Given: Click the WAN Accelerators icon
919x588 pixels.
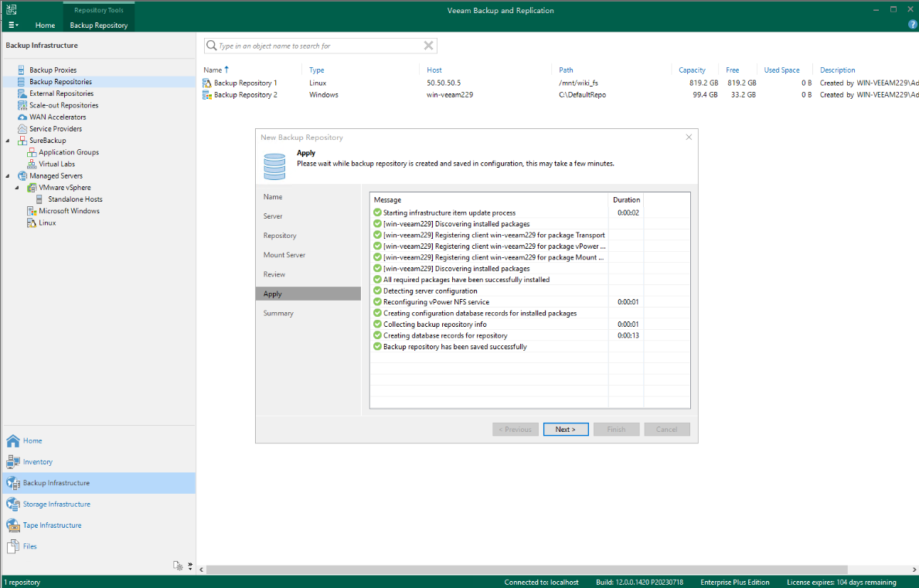Looking at the screenshot, I should pyautogui.click(x=22, y=117).
